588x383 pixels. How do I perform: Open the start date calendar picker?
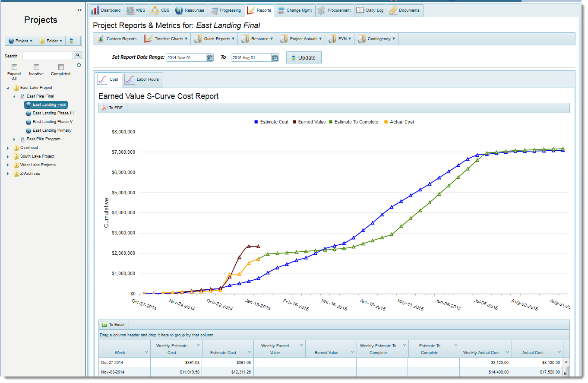(x=210, y=58)
